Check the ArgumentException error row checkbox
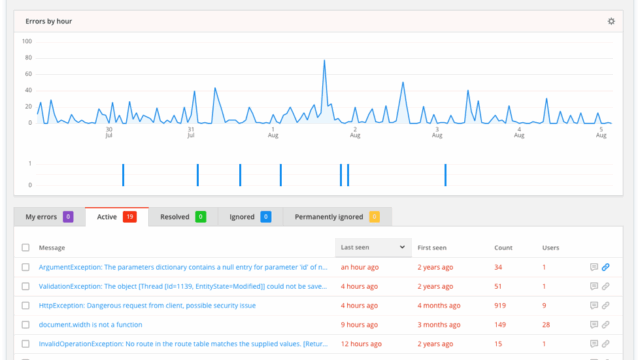 pos(26,267)
